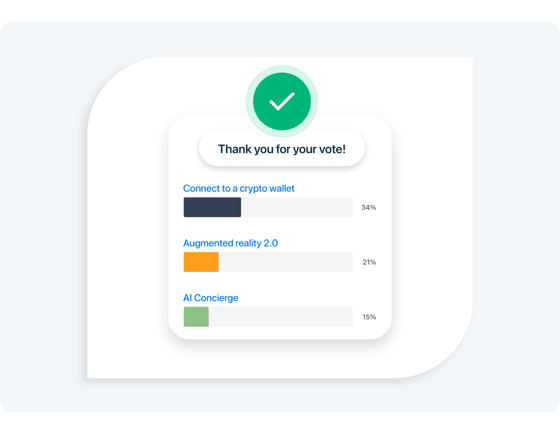Open the Connect to a crypto wallet link
This screenshot has height=435, width=560.
coord(239,189)
